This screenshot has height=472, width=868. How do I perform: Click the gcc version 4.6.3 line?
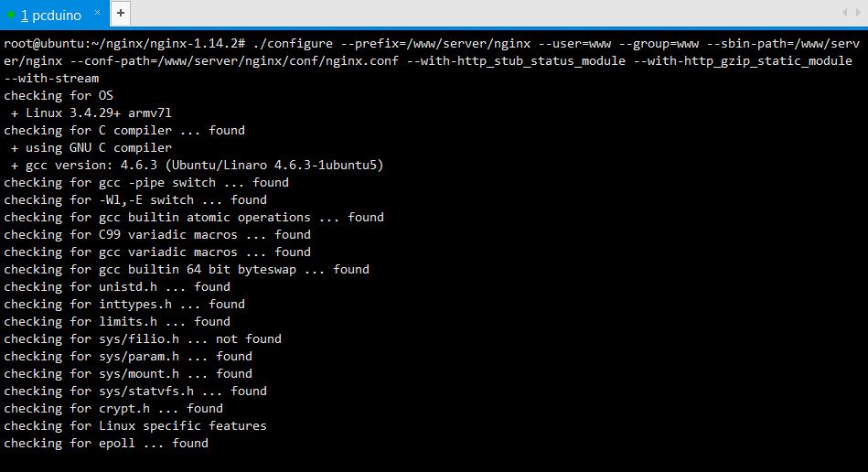197,165
